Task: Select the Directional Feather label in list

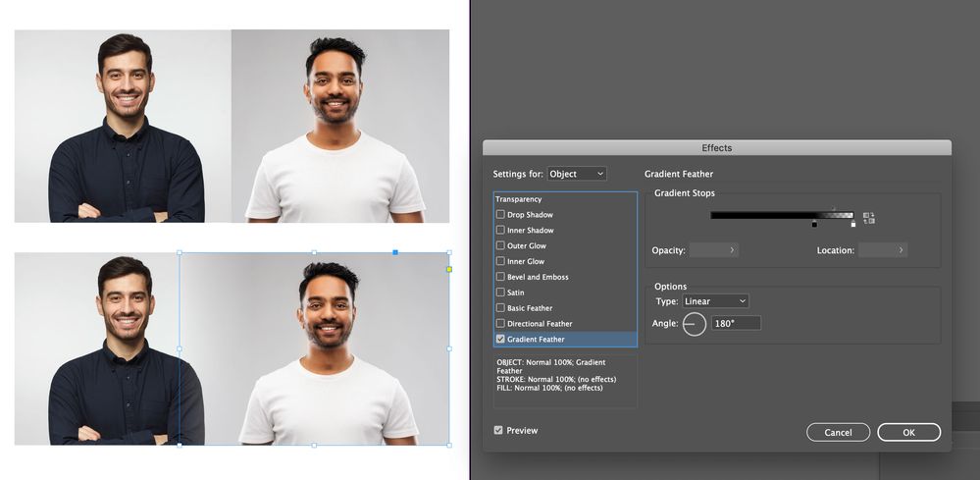Action: 540,324
